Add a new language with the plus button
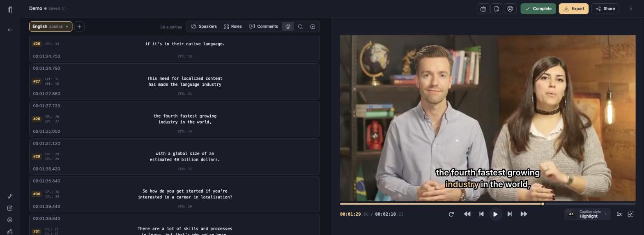 tap(79, 27)
